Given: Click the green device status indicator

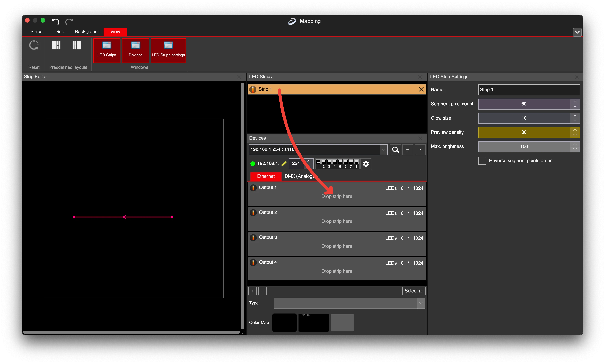Looking at the screenshot, I should [253, 164].
